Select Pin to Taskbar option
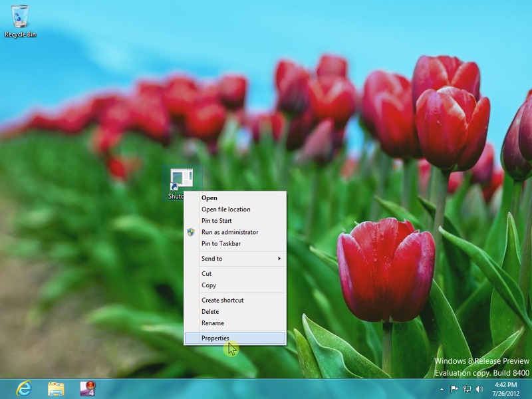 point(235,243)
